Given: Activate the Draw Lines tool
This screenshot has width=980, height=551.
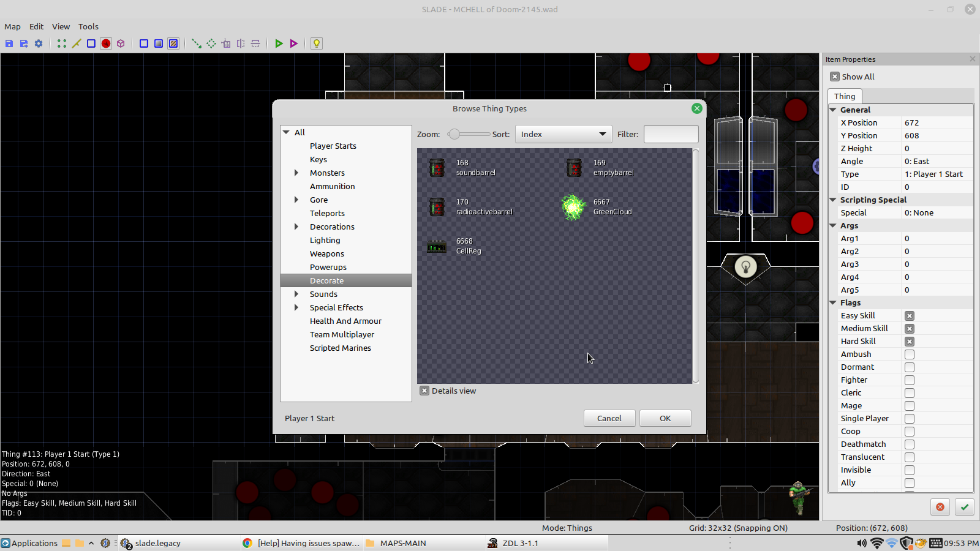Looking at the screenshot, I should click(197, 43).
